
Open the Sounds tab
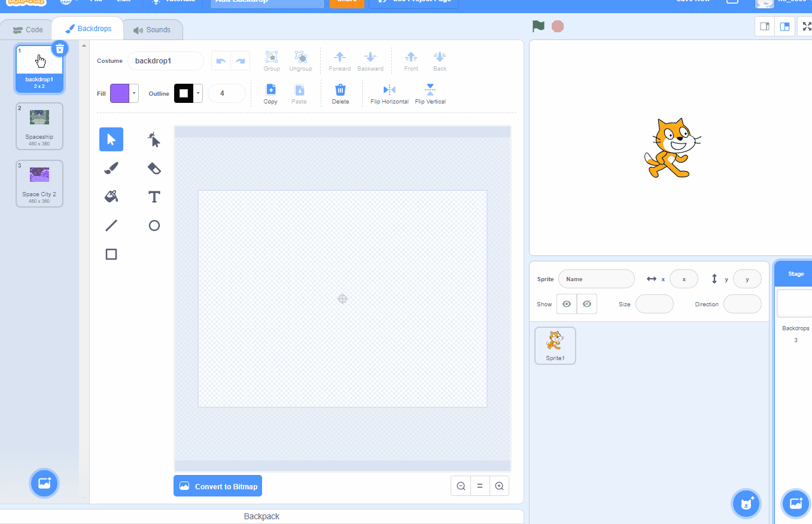coord(152,30)
